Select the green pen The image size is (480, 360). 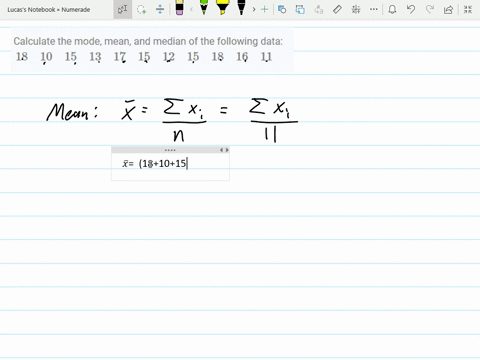[204, 7]
